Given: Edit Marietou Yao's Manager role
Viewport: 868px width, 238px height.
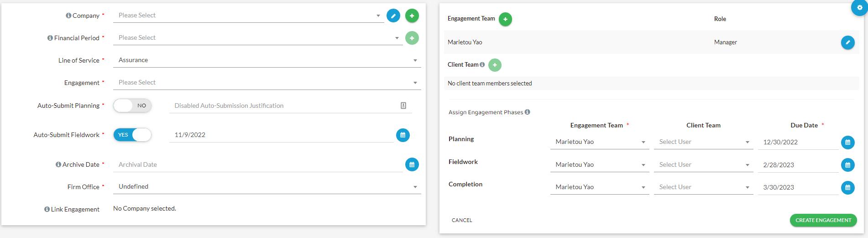Looking at the screenshot, I should point(847,42).
